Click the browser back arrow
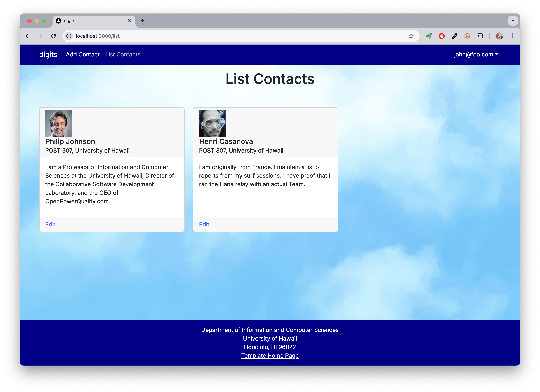The height and width of the screenshot is (392, 540). click(28, 36)
